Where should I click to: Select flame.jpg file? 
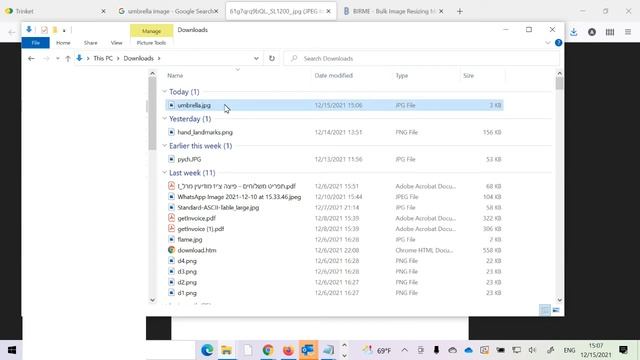pyautogui.click(x=334, y=240)
